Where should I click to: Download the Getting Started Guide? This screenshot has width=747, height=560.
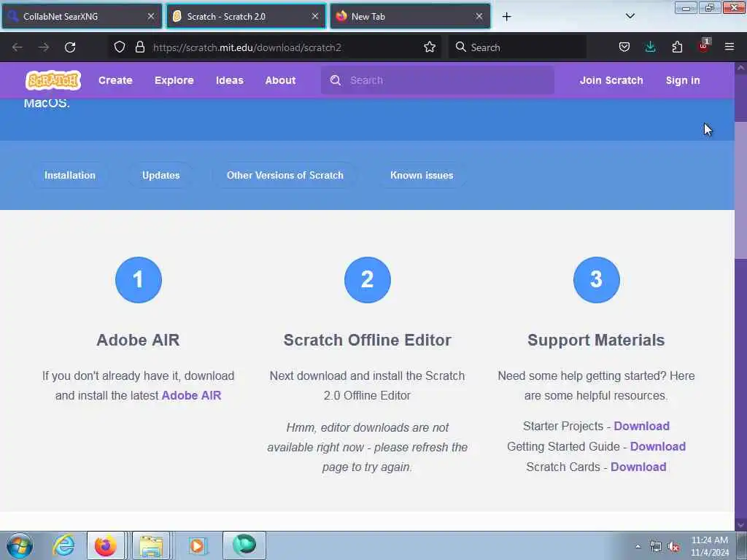(x=657, y=446)
